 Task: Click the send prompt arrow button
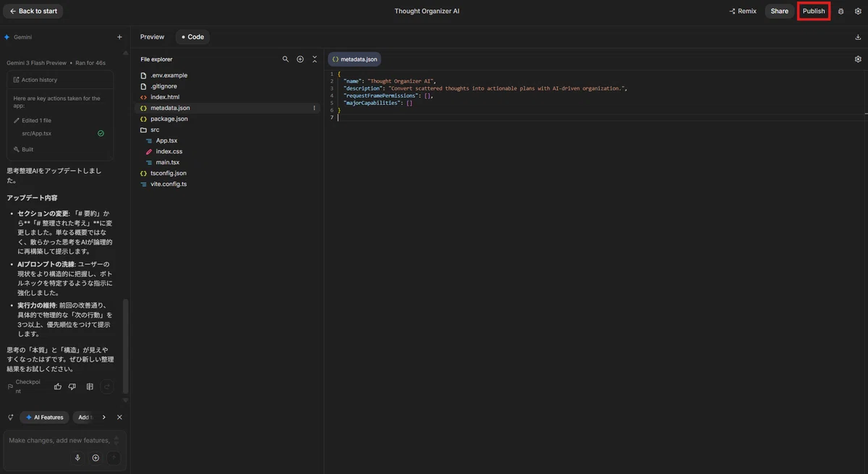coord(114,458)
